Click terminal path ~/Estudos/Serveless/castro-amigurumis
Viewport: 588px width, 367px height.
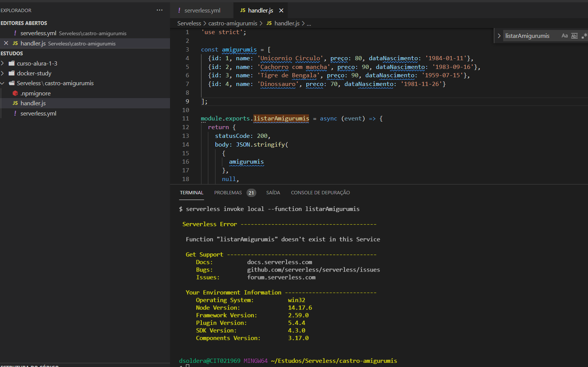coord(334,361)
